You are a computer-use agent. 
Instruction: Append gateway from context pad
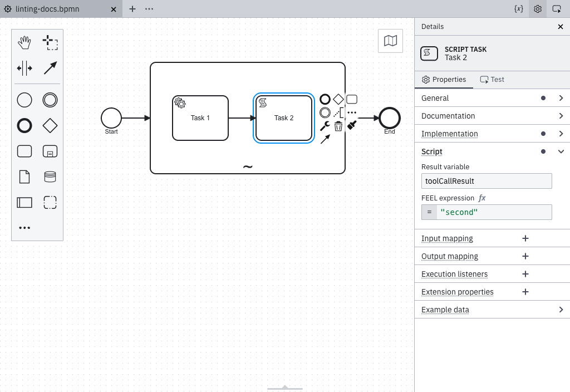click(338, 99)
